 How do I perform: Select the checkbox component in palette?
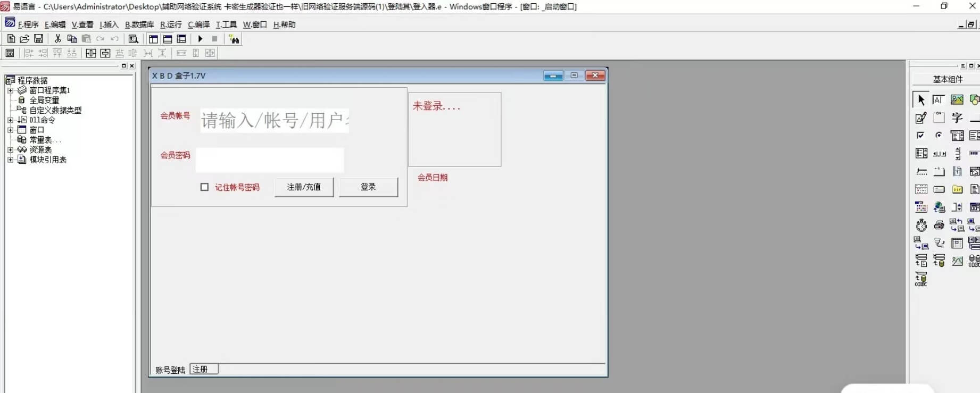[x=921, y=135]
